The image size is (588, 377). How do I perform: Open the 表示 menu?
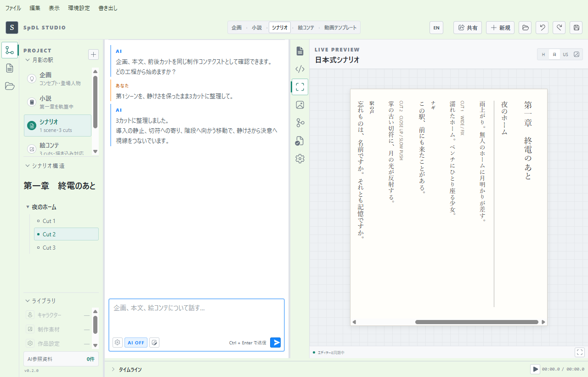[54, 8]
